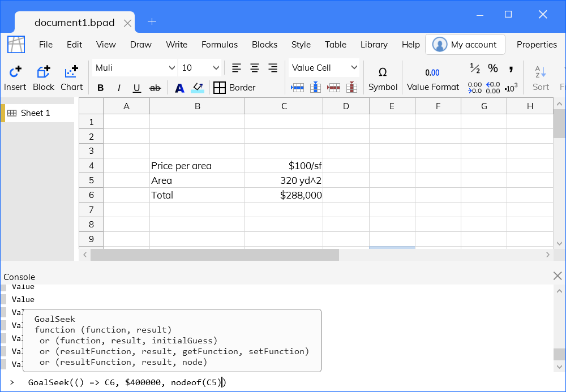Screen dimensions: 566x392
Task: Open the Write menu
Action: (177, 45)
